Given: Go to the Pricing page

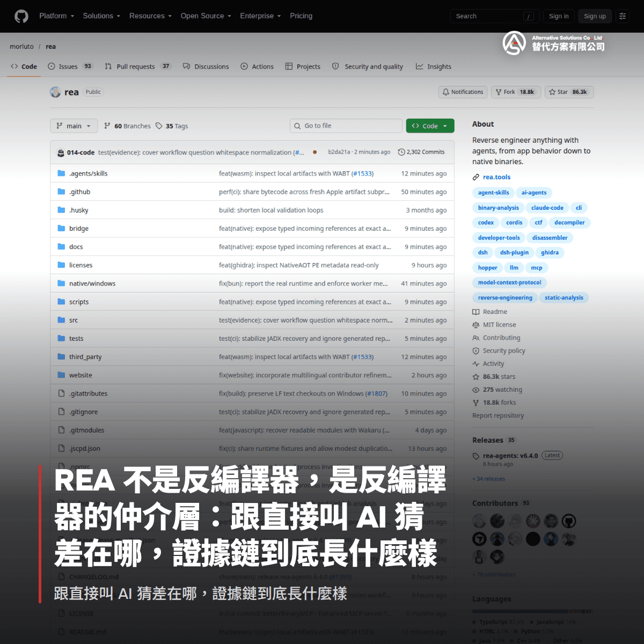Looking at the screenshot, I should pyautogui.click(x=301, y=16).
